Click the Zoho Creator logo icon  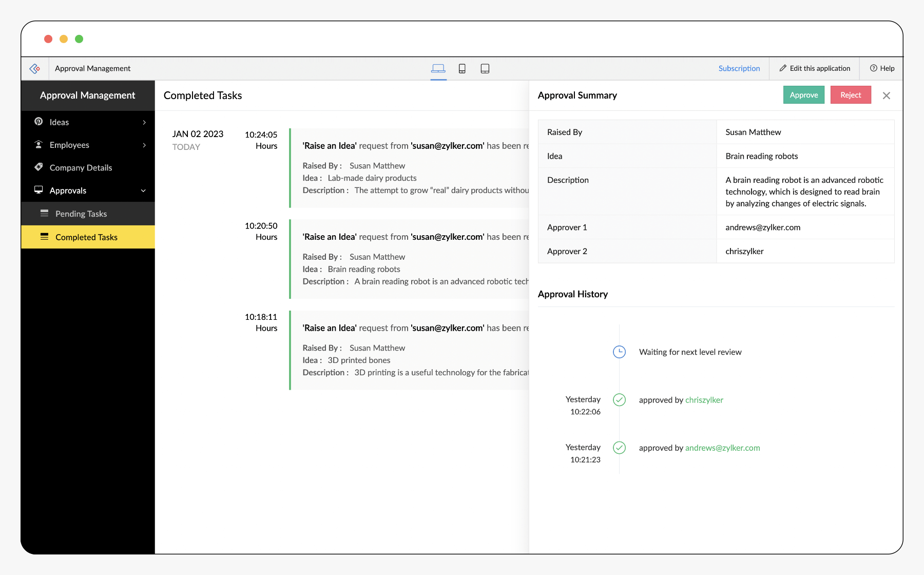click(35, 68)
